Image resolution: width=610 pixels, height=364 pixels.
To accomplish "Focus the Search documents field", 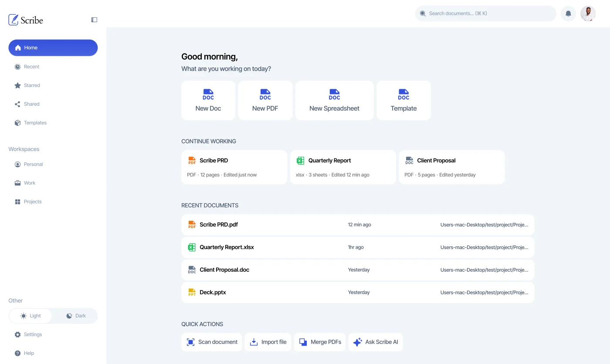I will click(485, 13).
